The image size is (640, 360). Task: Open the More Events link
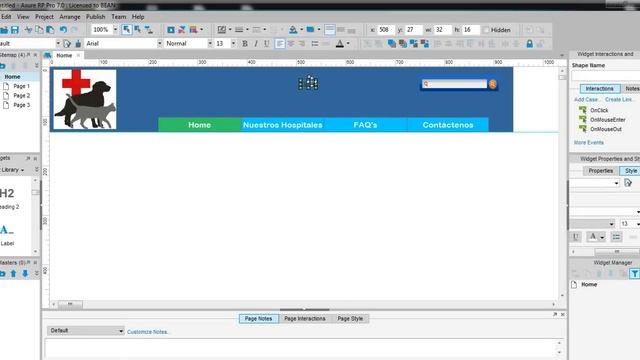589,142
